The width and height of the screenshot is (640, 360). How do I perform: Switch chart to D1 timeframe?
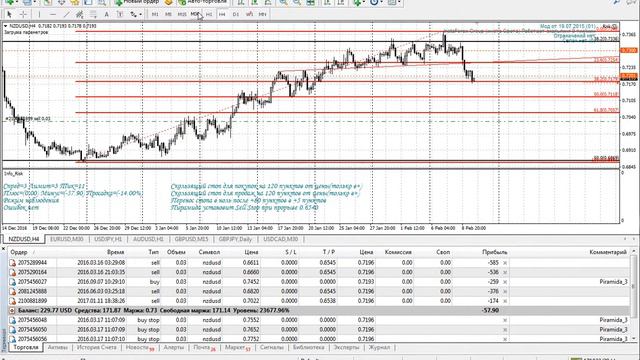(x=236, y=14)
